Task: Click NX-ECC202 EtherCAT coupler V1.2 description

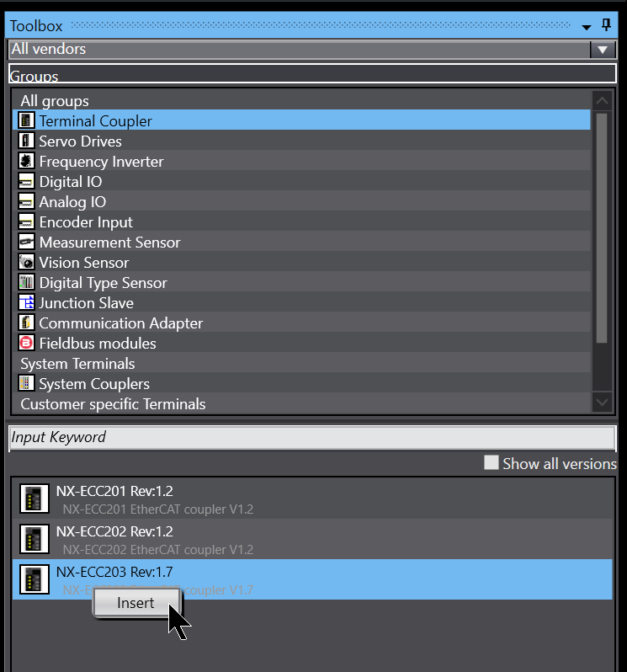Action: (158, 549)
